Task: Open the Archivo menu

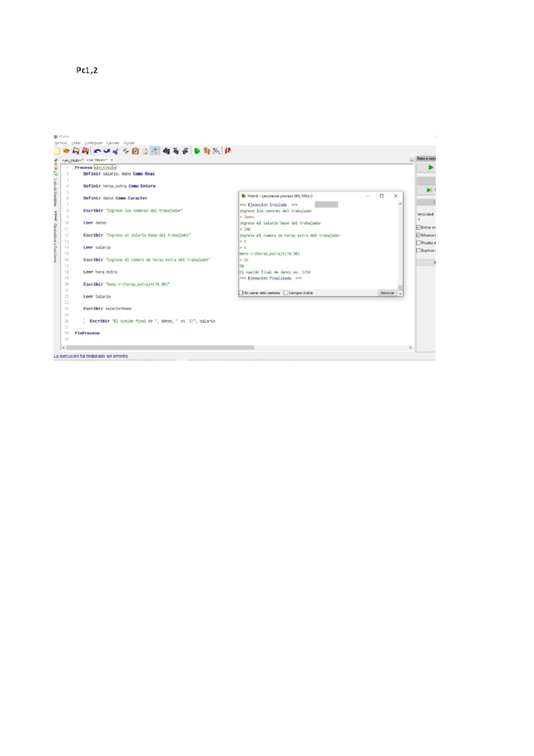Action: click(x=61, y=143)
